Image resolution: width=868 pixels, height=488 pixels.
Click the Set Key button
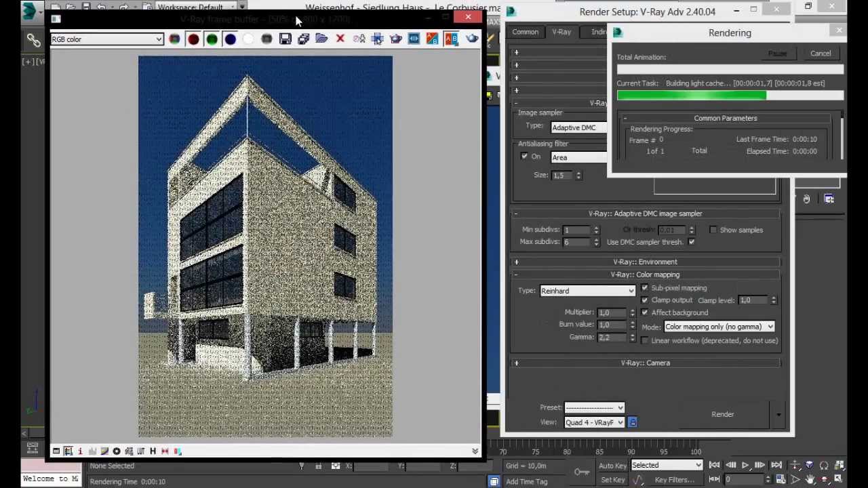[x=612, y=480]
